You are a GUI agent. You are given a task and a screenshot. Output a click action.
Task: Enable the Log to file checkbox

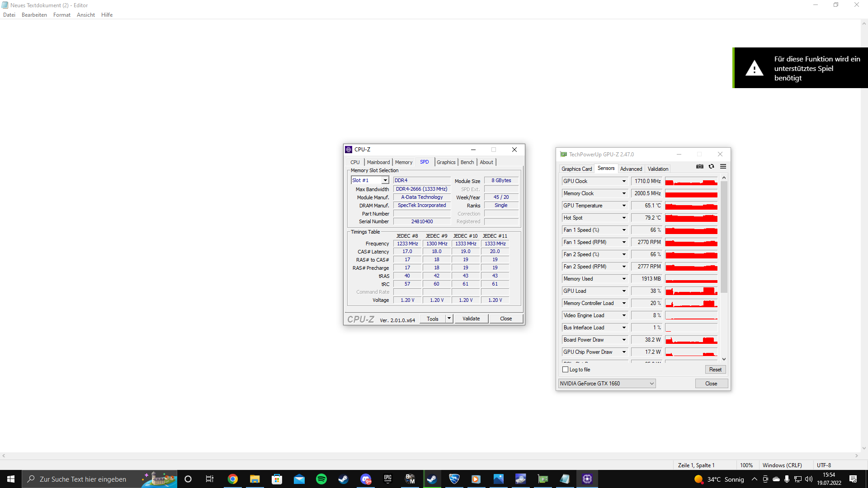click(x=565, y=370)
